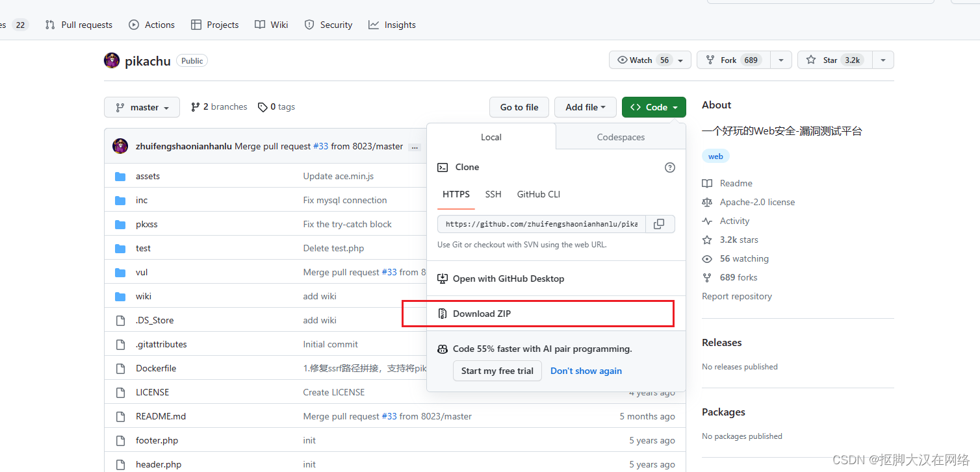Open the .gitattributes file
This screenshot has width=980, height=472.
[161, 344]
